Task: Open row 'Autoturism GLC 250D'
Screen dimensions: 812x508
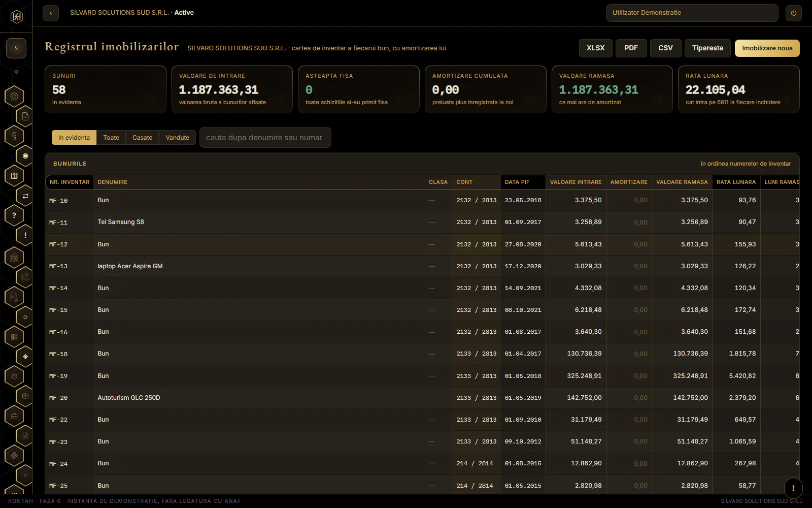Action: tap(422, 398)
